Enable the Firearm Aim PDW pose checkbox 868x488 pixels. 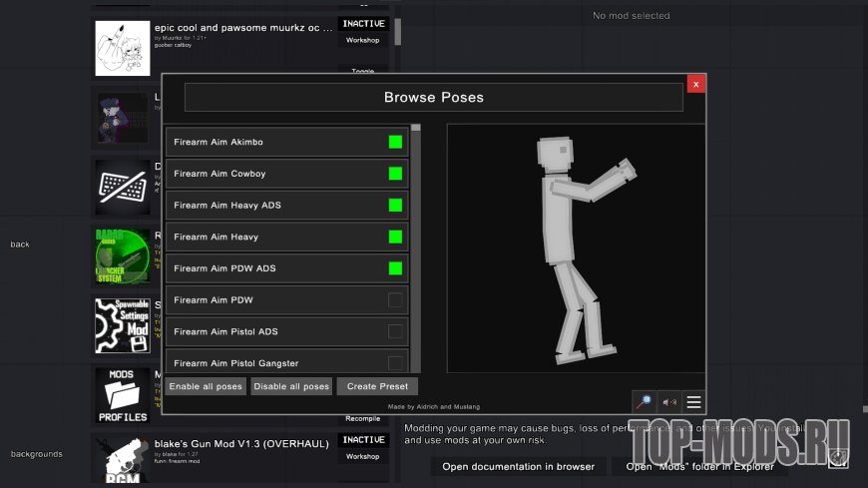tap(395, 300)
